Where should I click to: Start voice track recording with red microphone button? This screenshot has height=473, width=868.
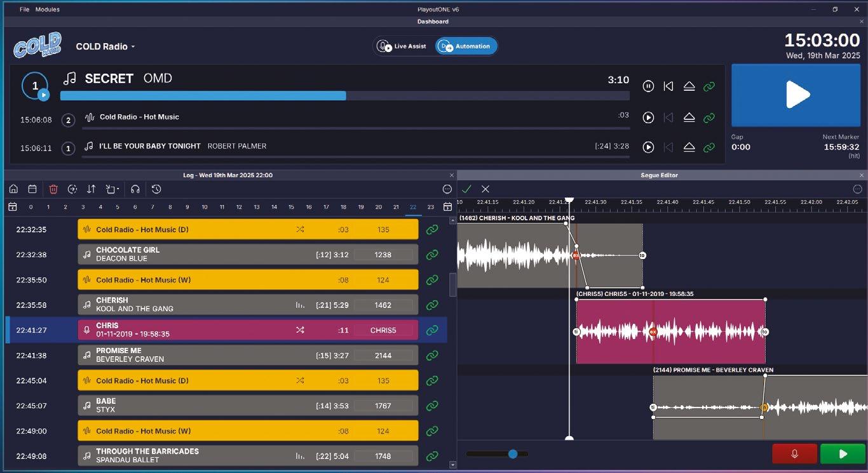[x=794, y=454]
